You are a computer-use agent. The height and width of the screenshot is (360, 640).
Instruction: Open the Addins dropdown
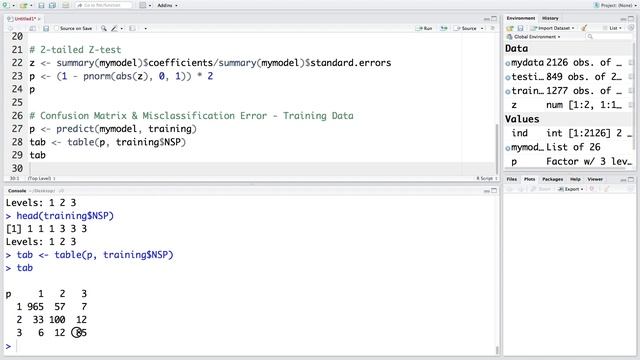[167, 5]
